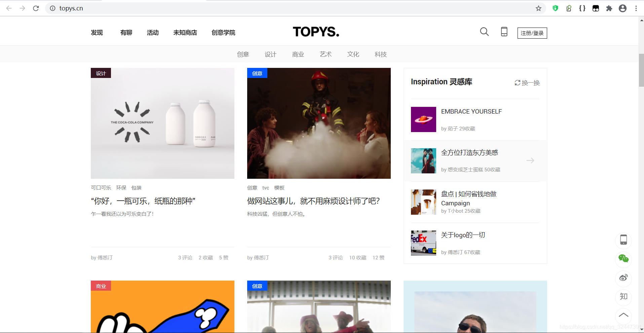Open the 有聊 navigation menu
The height and width of the screenshot is (333, 644).
coord(126,33)
